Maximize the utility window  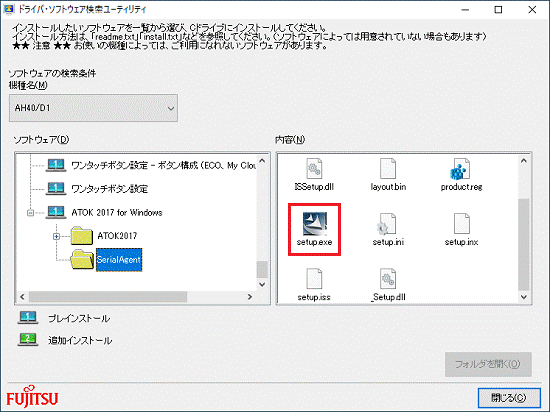(x=498, y=9)
